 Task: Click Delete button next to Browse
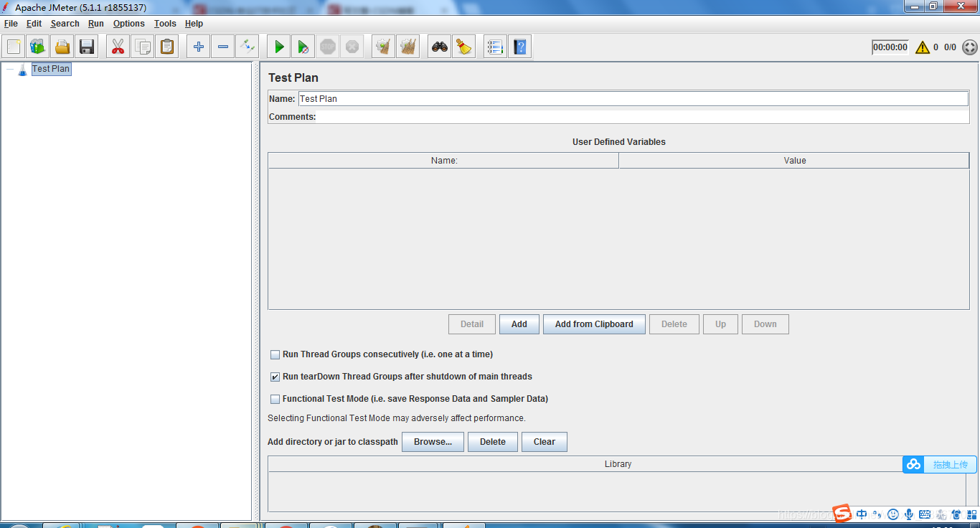(493, 442)
